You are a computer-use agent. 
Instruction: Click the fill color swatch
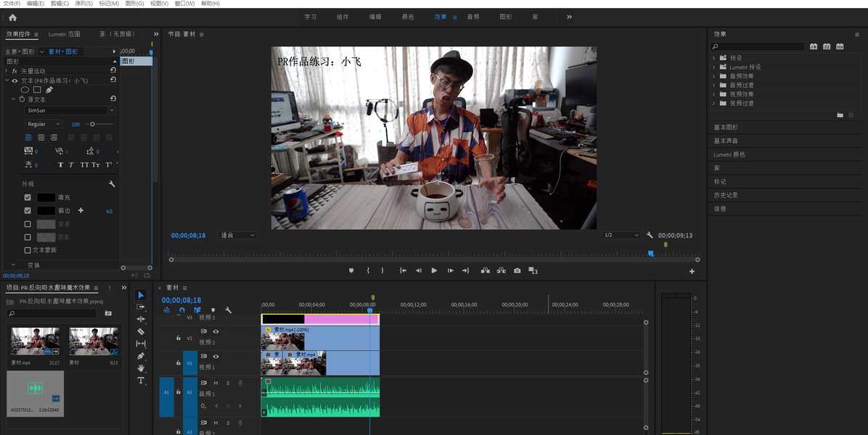pyautogui.click(x=46, y=197)
